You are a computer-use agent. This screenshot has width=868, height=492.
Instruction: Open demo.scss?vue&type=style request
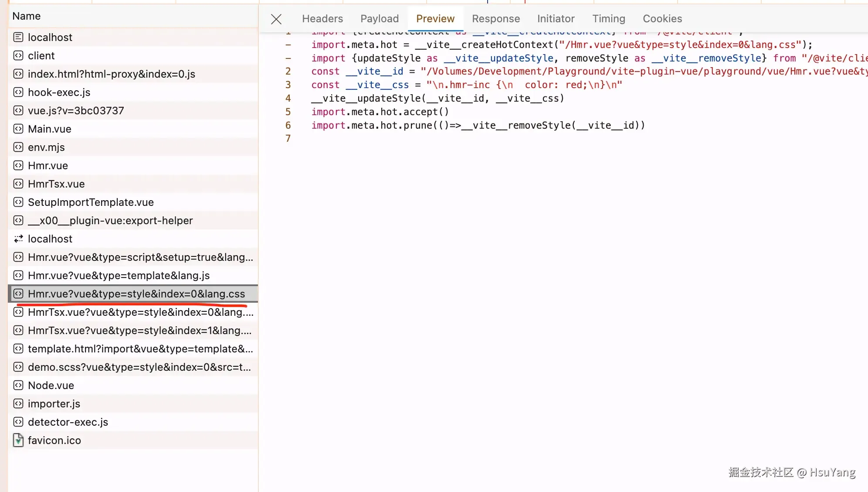coord(133,367)
